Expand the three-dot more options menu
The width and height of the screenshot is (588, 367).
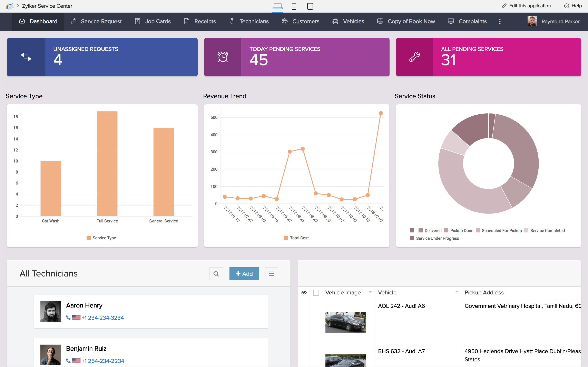coord(500,22)
